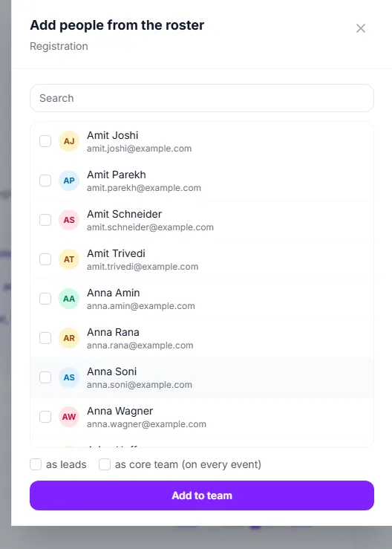
Task: Check the box for Amit Joshi
Action: pyautogui.click(x=45, y=141)
